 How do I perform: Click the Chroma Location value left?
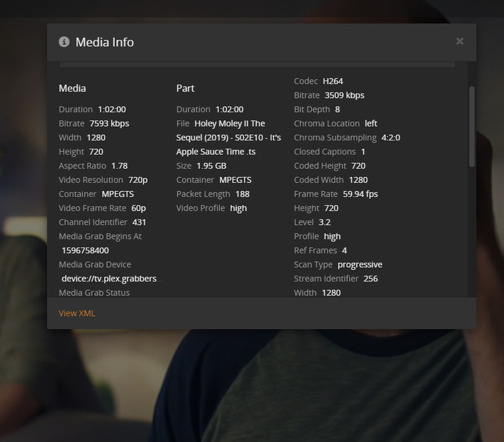(x=371, y=124)
